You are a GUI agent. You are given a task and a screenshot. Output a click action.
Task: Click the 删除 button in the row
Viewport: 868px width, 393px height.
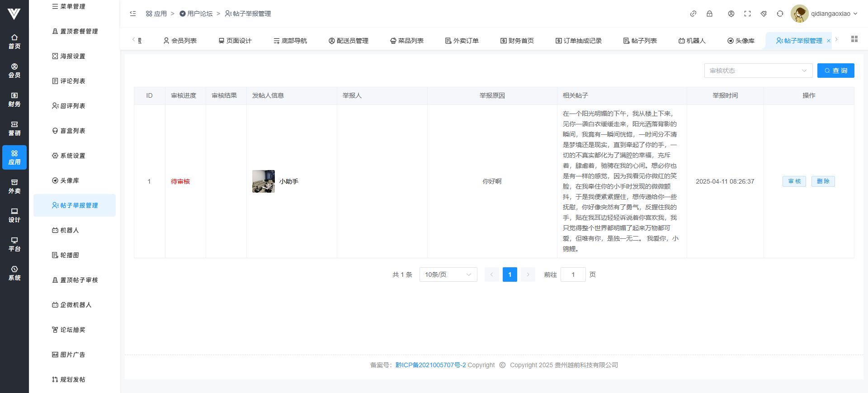[823, 181]
